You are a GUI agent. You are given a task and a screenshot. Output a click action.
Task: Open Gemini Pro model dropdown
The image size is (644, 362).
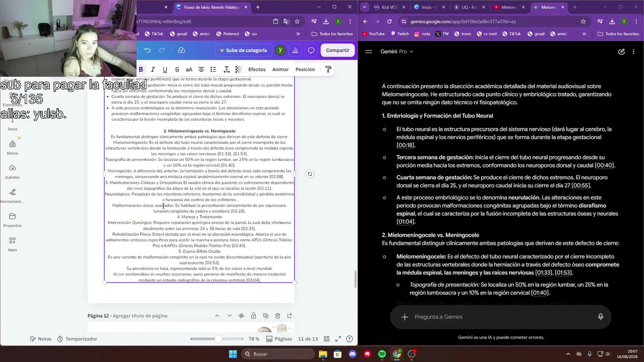pyautogui.click(x=397, y=51)
